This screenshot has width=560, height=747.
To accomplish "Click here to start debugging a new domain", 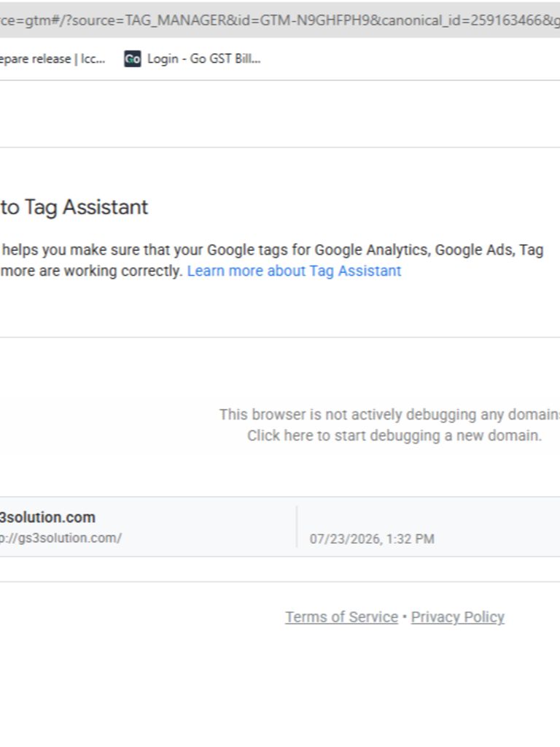I will [x=394, y=436].
